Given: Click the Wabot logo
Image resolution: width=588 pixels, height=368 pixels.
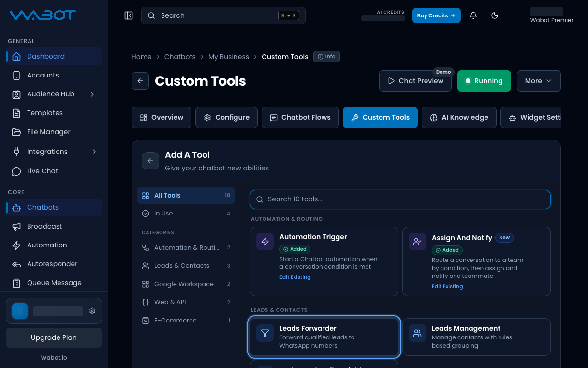Looking at the screenshot, I should click(x=43, y=15).
